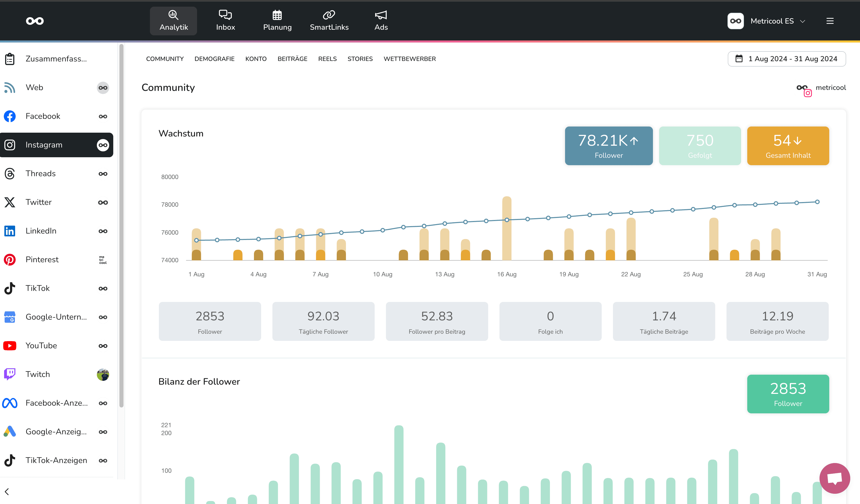
Task: Click the 16 Aug data point on chart
Action: 507,220
